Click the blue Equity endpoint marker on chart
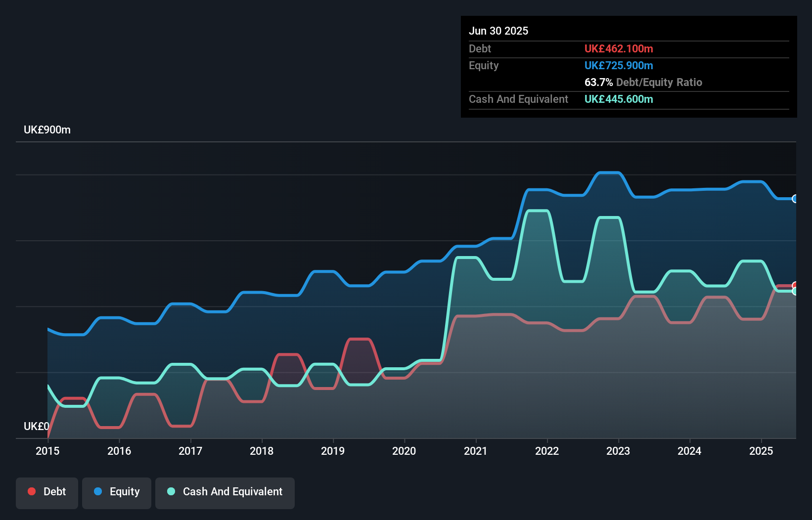This screenshot has height=520, width=812. pyautogui.click(x=795, y=199)
